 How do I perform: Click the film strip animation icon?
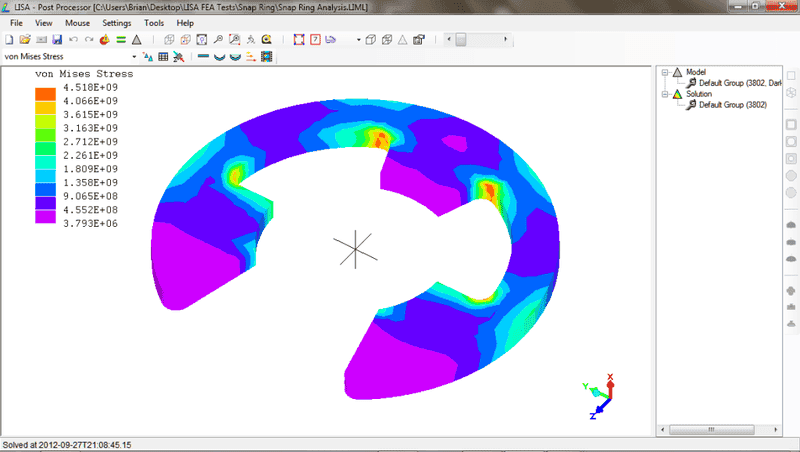266,57
